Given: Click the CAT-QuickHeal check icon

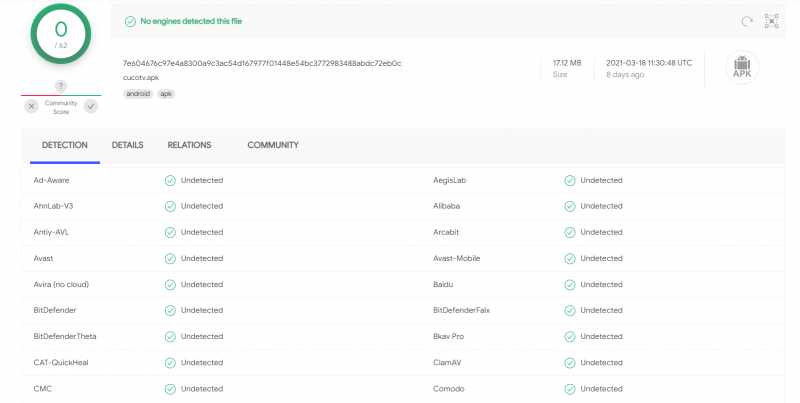Looking at the screenshot, I should click(170, 363).
